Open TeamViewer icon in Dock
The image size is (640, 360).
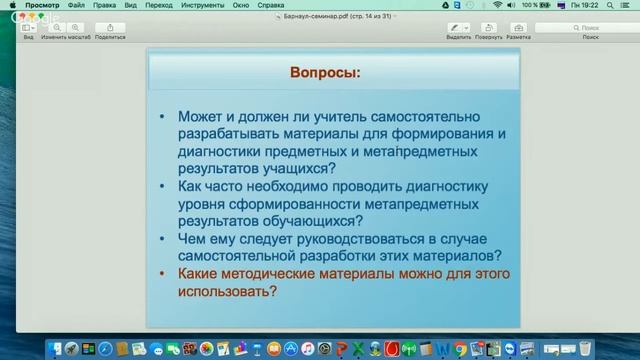[510, 349]
